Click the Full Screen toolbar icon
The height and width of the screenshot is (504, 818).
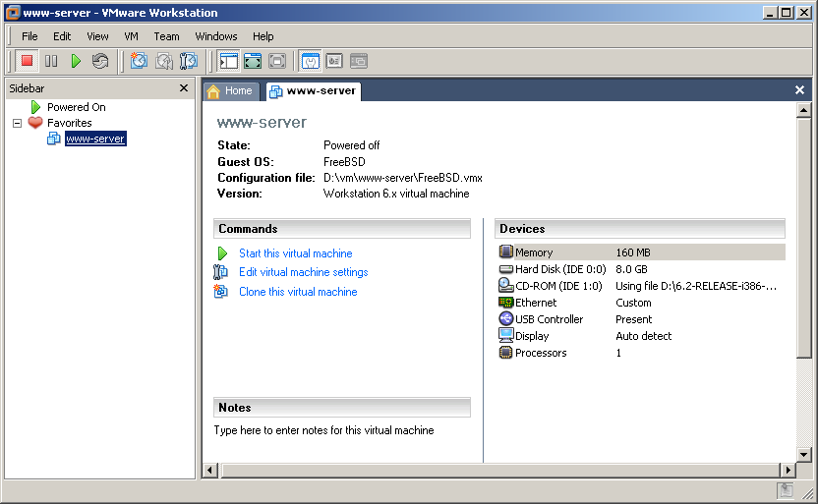coord(277,61)
